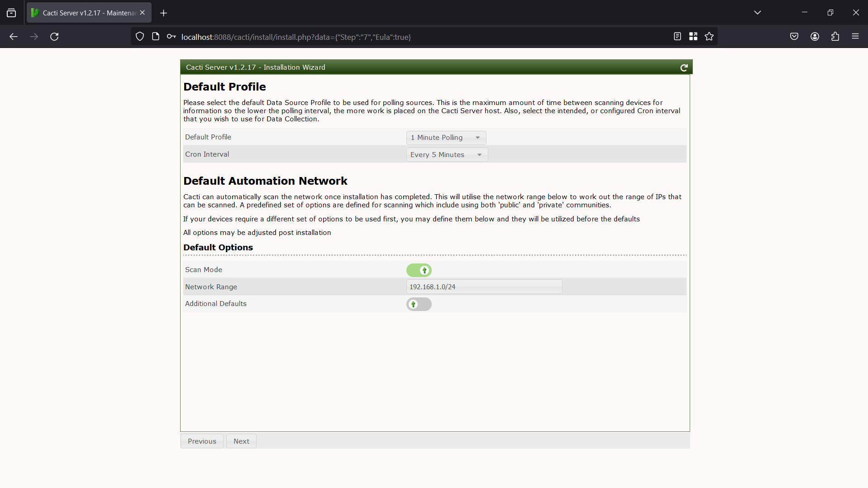The width and height of the screenshot is (868, 488).
Task: Click the browser address bar URL
Action: pos(296,37)
